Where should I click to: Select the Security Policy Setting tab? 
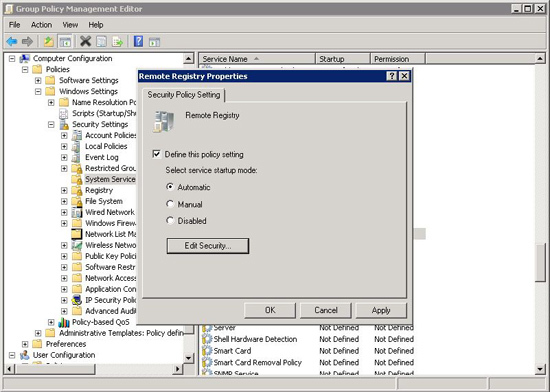[183, 95]
